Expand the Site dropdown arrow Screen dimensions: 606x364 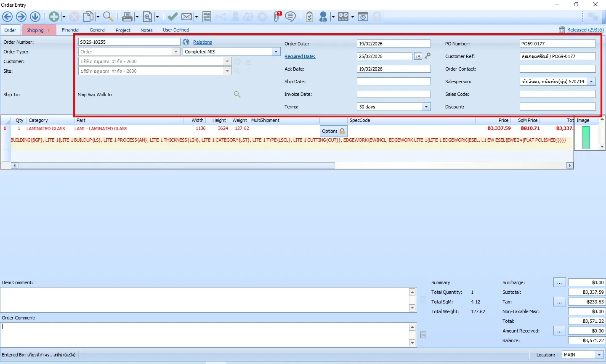click(x=227, y=71)
